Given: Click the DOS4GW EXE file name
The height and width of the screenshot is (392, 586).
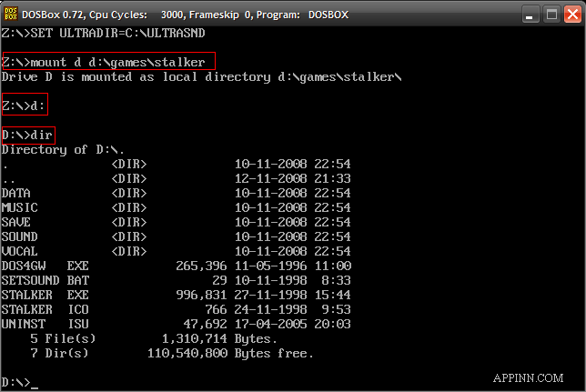Looking at the screenshot, I should pyautogui.click(x=45, y=266).
